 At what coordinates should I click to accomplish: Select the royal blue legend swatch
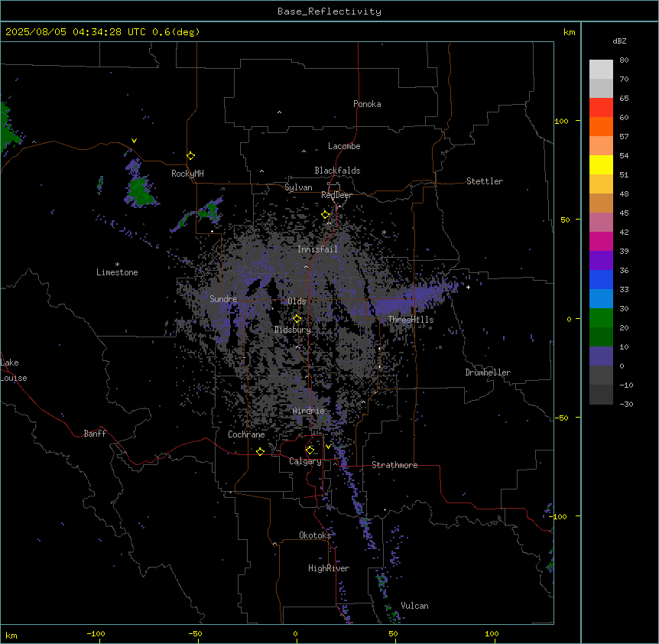(601, 279)
